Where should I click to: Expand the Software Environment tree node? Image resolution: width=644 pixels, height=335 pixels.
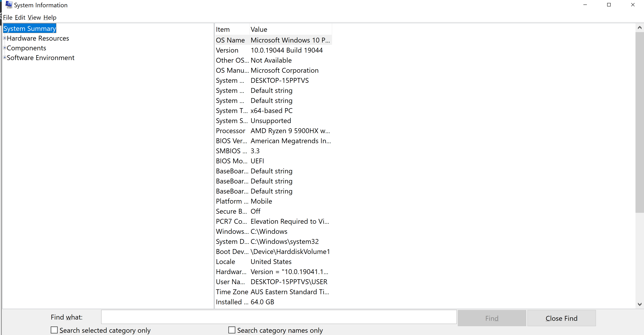(x=5, y=57)
